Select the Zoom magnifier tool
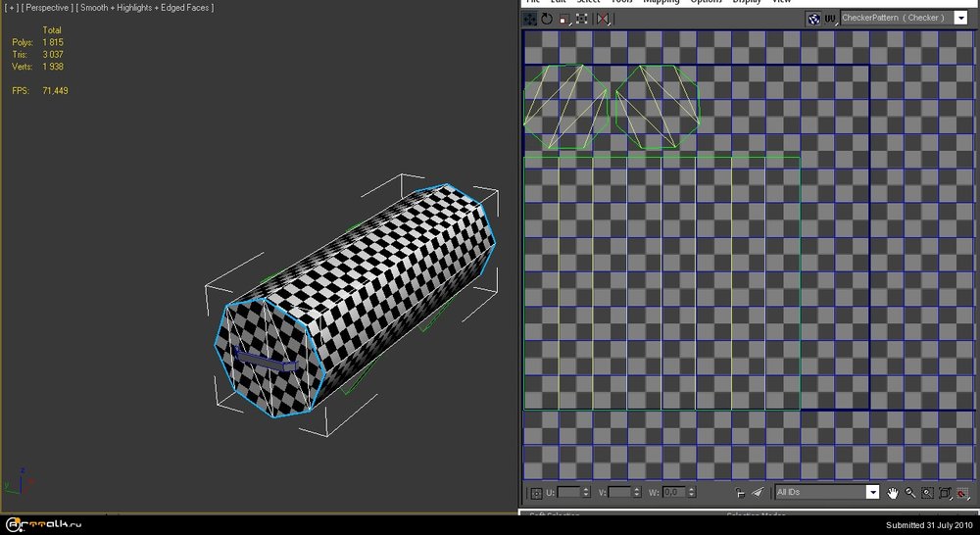This screenshot has width=980, height=535. [910, 493]
